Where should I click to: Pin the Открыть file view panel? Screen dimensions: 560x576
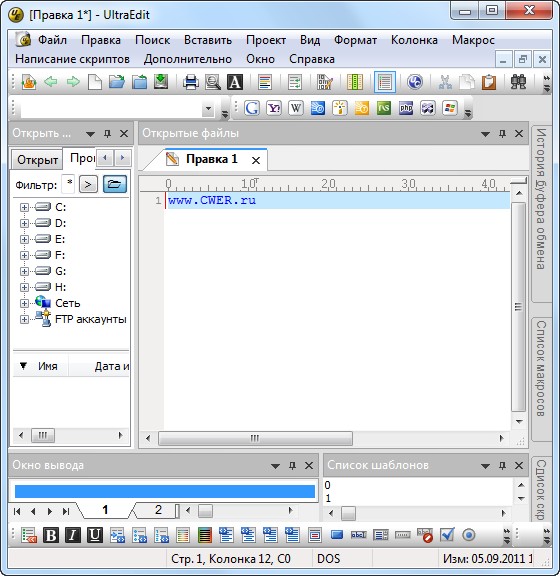click(x=107, y=133)
